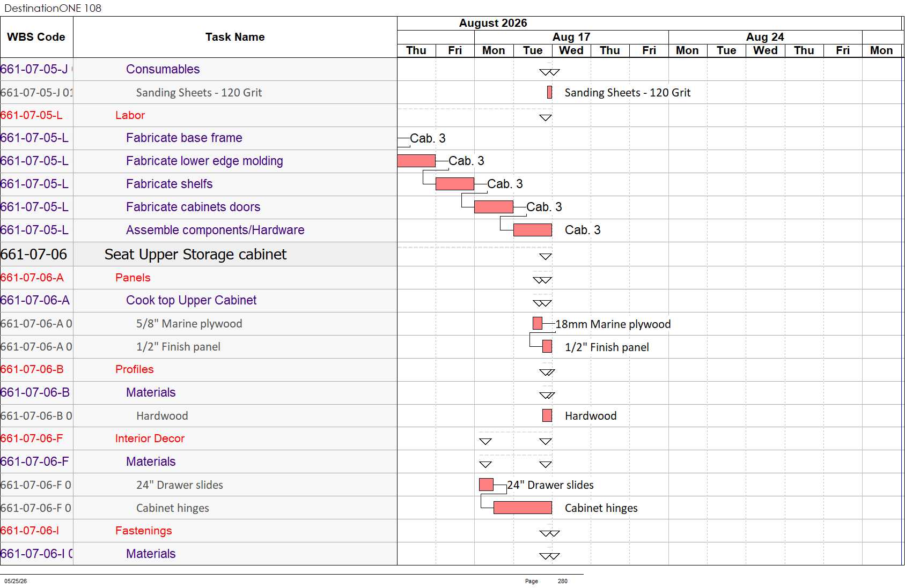Select the WBS code in the Interior Decor row
The height and width of the screenshot is (588, 905).
pyautogui.click(x=32, y=438)
